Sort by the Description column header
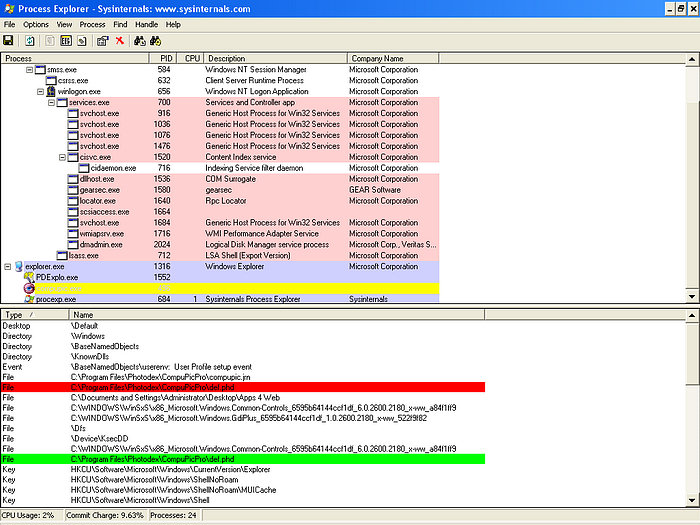This screenshot has height=525, width=700. click(x=275, y=58)
